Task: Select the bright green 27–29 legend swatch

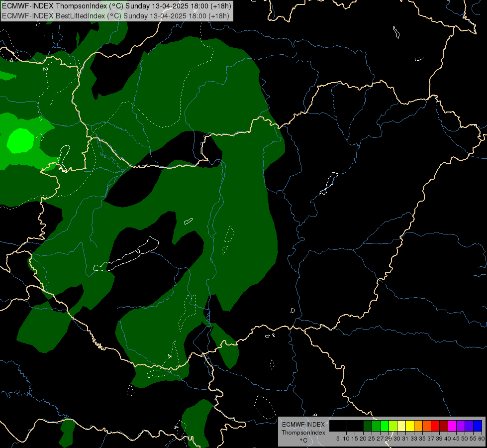Action: point(385,426)
